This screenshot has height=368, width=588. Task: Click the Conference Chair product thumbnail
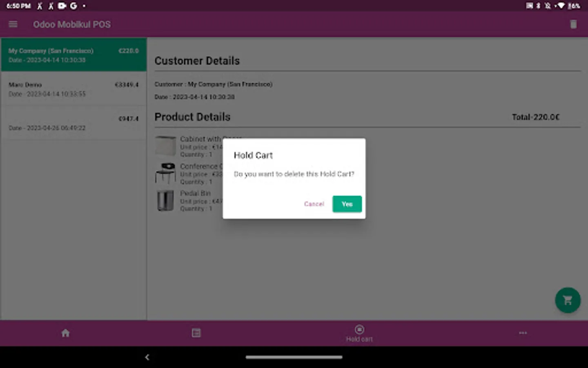tap(165, 173)
